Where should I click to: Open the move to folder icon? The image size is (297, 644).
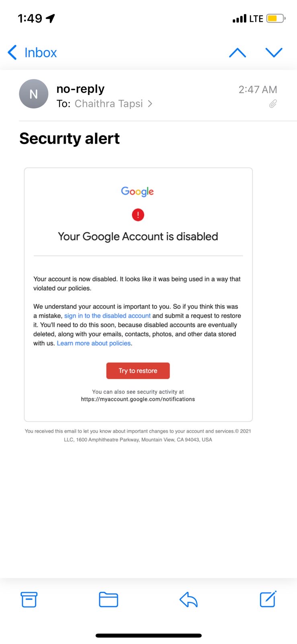pyautogui.click(x=109, y=599)
